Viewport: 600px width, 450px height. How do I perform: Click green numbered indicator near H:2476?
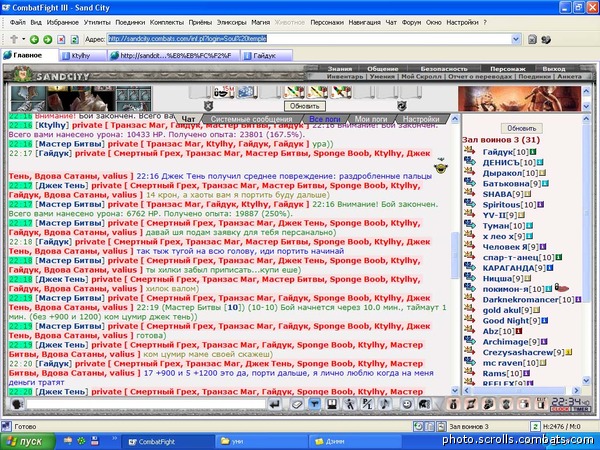pos(535,426)
